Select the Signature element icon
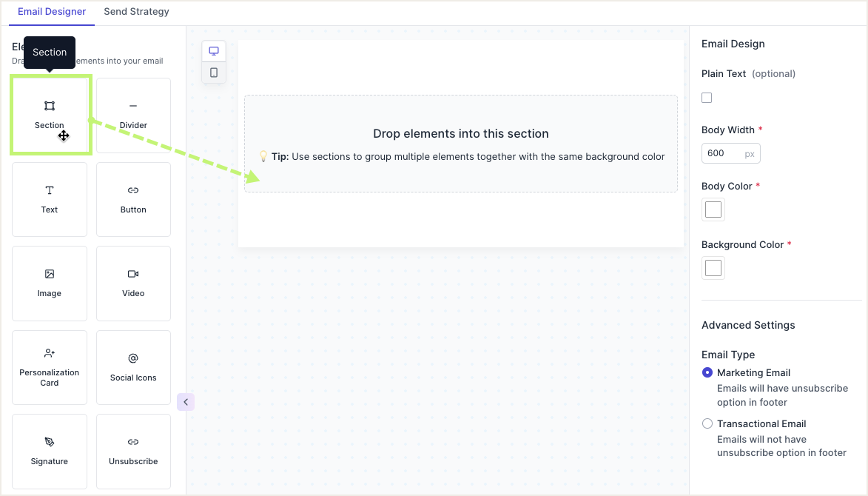This screenshot has height=496, width=868. (50, 443)
